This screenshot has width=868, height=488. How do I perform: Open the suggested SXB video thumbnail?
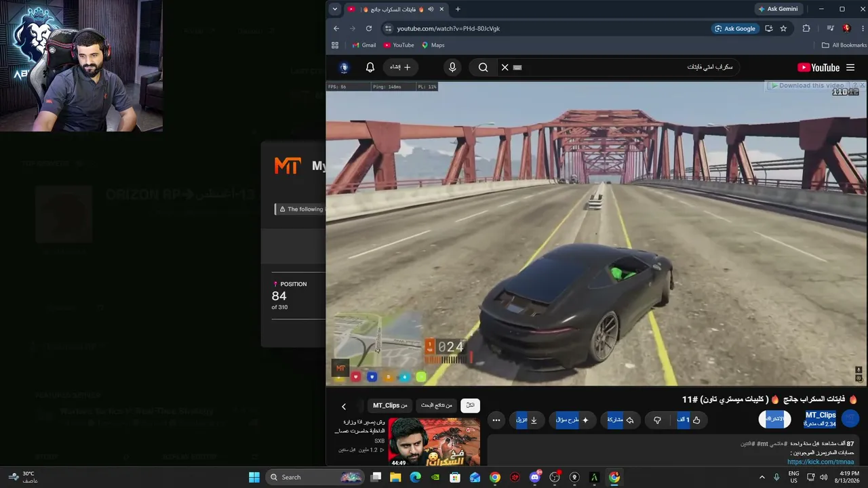(x=434, y=442)
